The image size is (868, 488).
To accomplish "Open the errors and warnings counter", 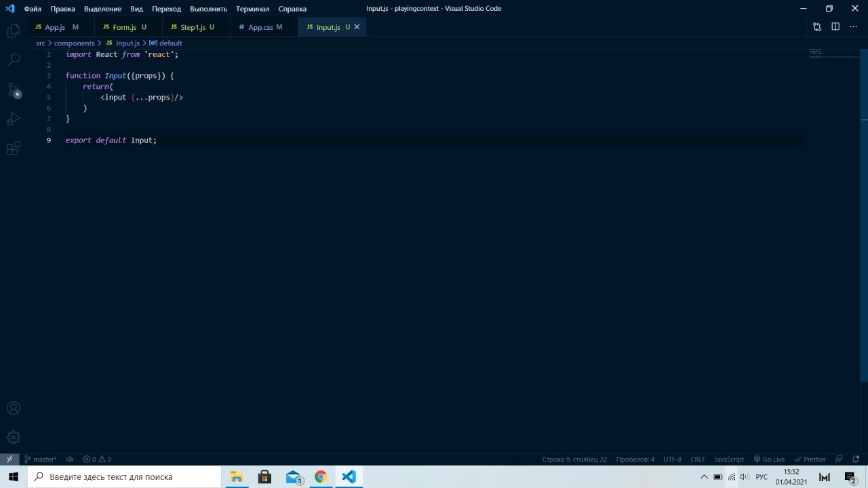I will coord(97,459).
